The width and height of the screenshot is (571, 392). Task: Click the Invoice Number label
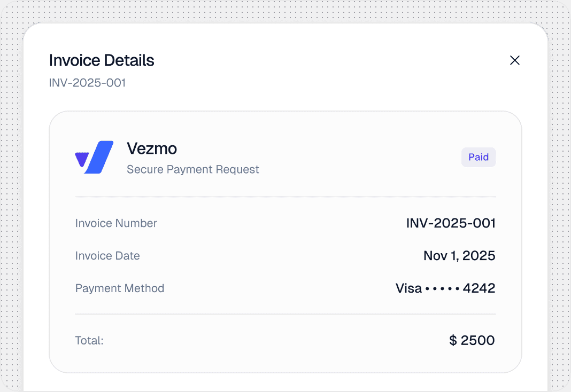tap(116, 223)
